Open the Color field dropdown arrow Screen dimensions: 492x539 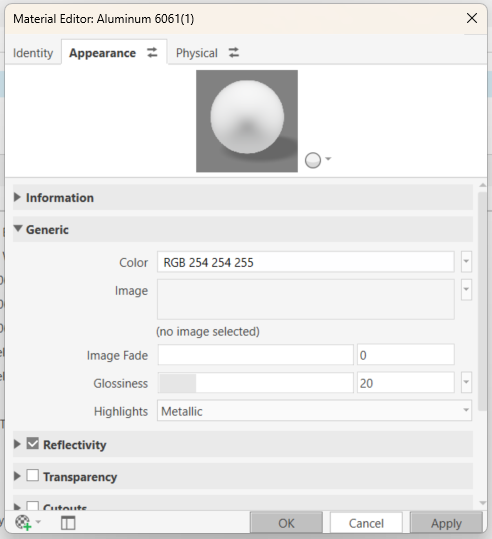point(466,262)
